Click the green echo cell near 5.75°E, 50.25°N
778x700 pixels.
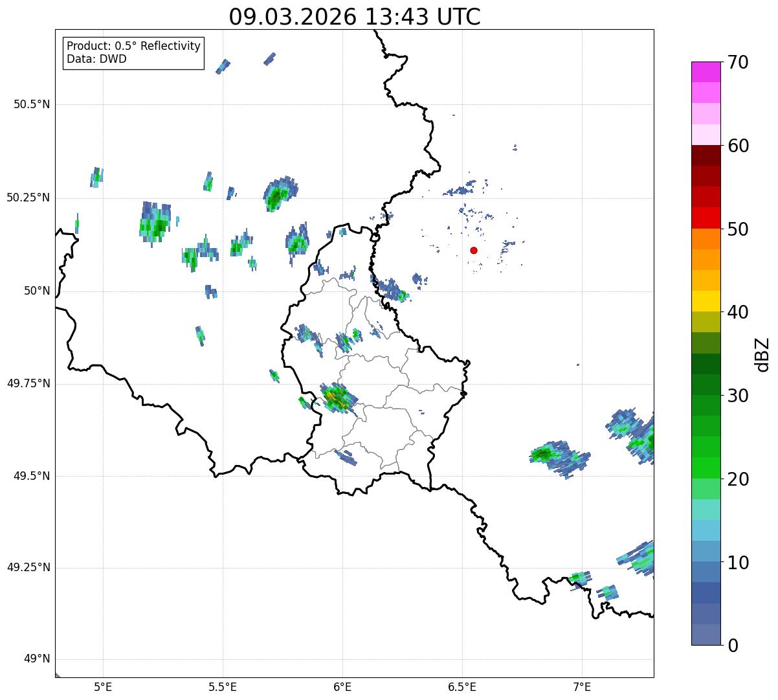tap(278, 194)
